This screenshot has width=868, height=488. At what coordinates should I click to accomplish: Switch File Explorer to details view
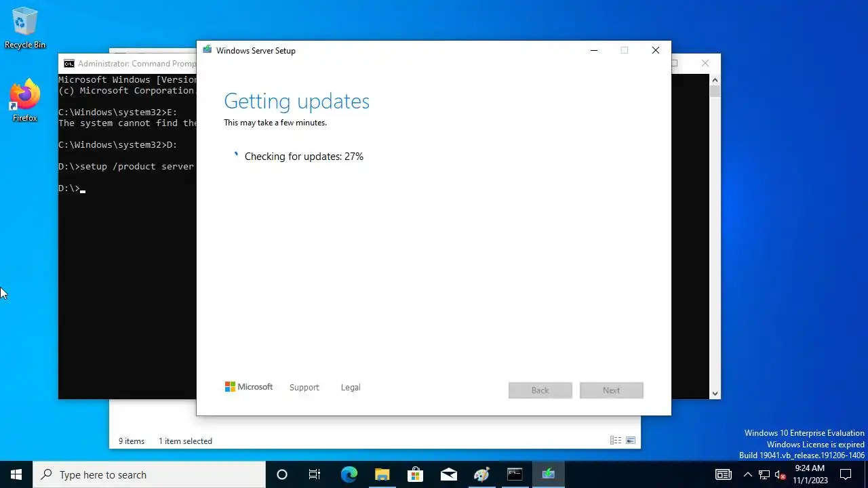(616, 441)
